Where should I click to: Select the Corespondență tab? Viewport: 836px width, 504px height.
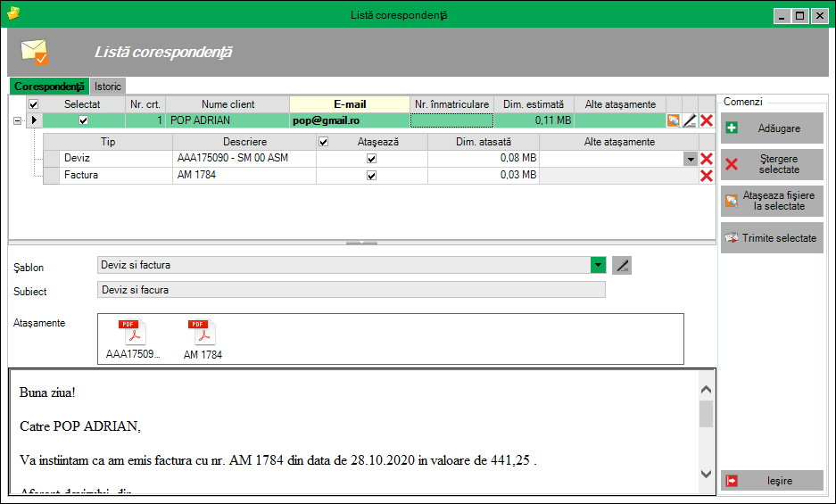tap(49, 86)
